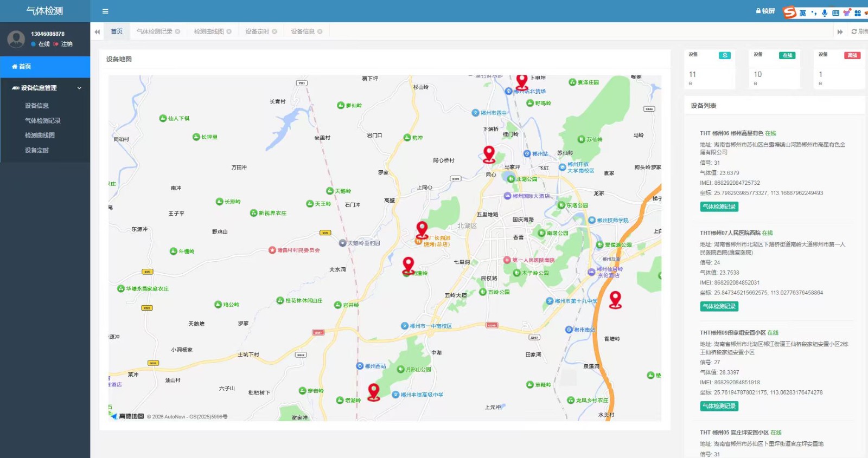
Task: Toggle Sogou input language 英 indicator
Action: coord(802,13)
